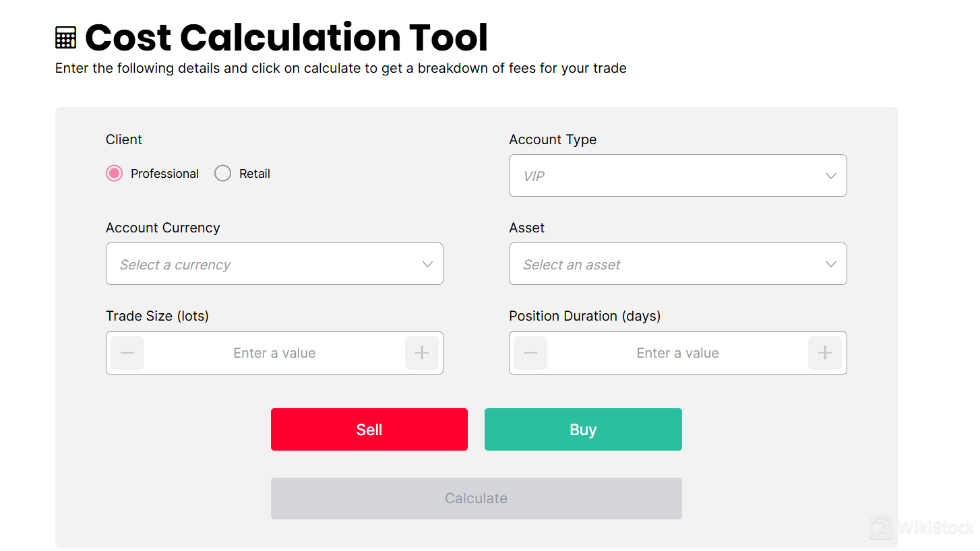The width and height of the screenshot is (980, 551).
Task: Open the Select a currency dropdown
Action: [x=274, y=264]
